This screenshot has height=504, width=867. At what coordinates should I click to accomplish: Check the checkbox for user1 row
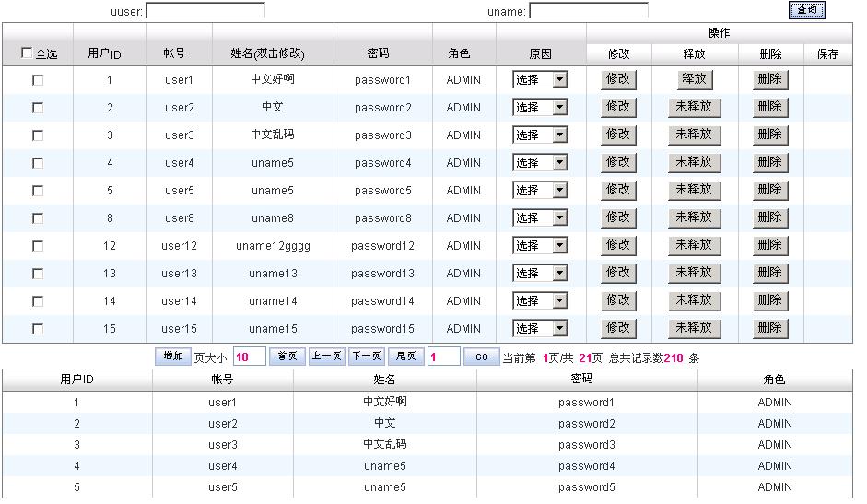(x=38, y=80)
